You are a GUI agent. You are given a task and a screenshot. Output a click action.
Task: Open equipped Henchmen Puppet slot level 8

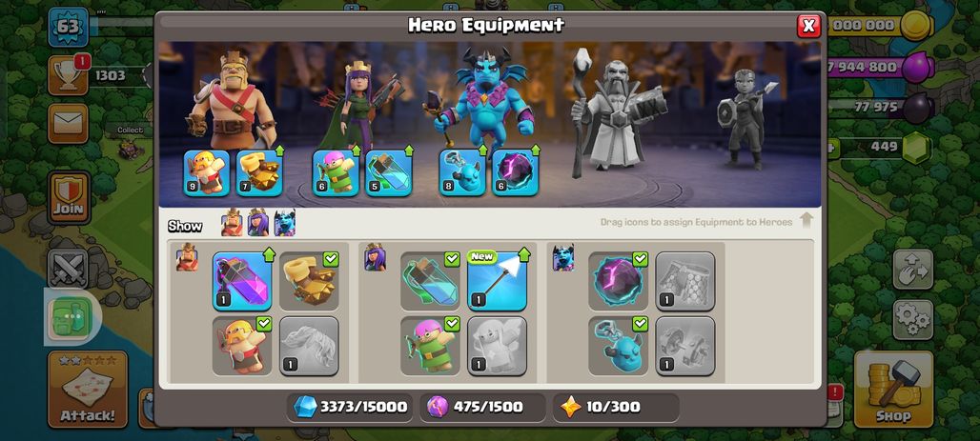coord(461,172)
